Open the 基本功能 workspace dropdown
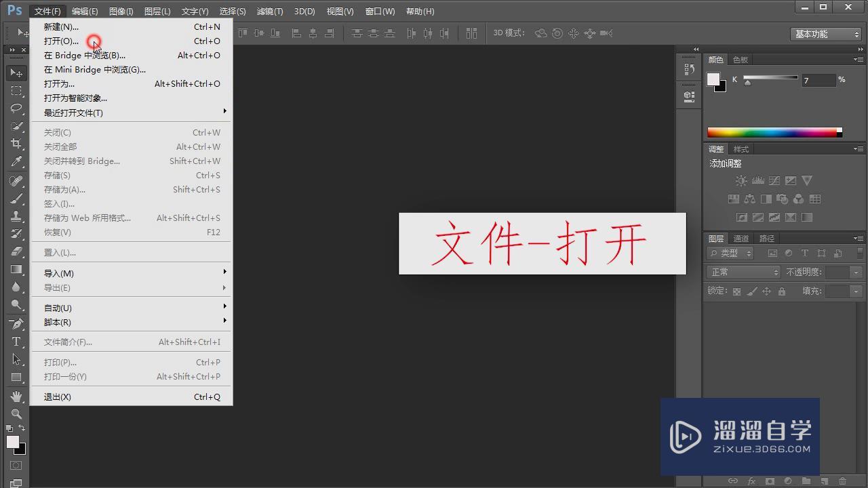 click(825, 34)
